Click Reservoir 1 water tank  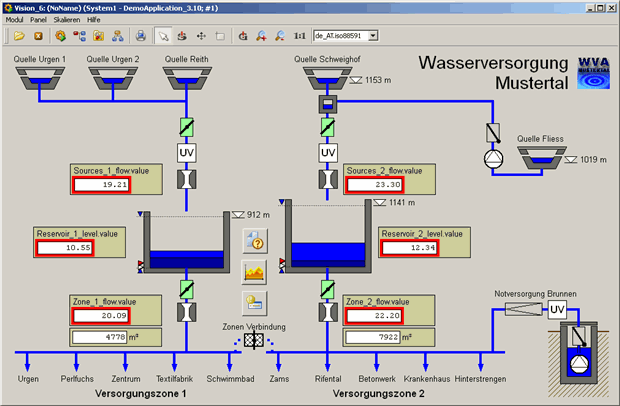[186, 242]
